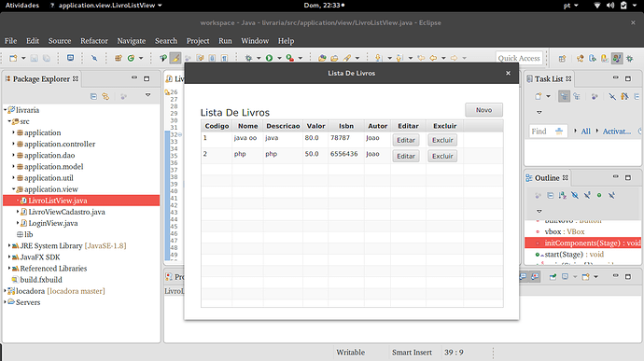Viewport: 644px width, 361px height.
Task: Select build.fxbuild file
Action: click(x=41, y=280)
